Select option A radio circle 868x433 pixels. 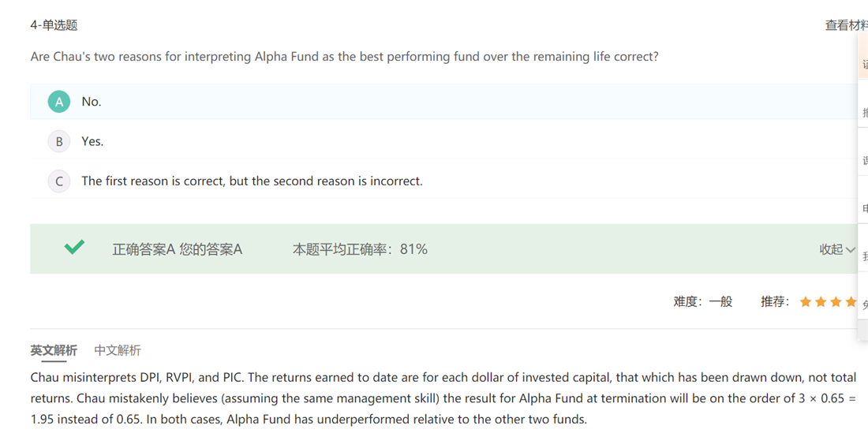click(59, 102)
